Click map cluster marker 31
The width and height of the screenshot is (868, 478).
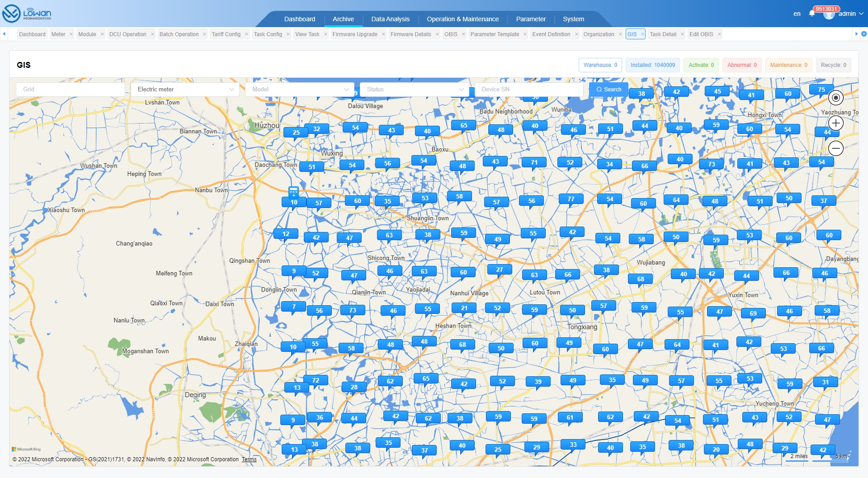[x=826, y=382]
